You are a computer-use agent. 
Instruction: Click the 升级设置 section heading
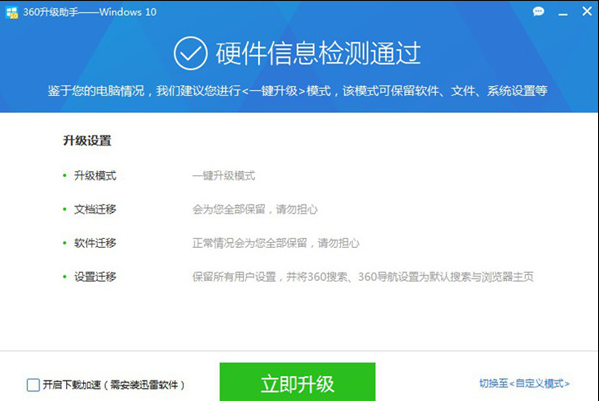(x=87, y=141)
